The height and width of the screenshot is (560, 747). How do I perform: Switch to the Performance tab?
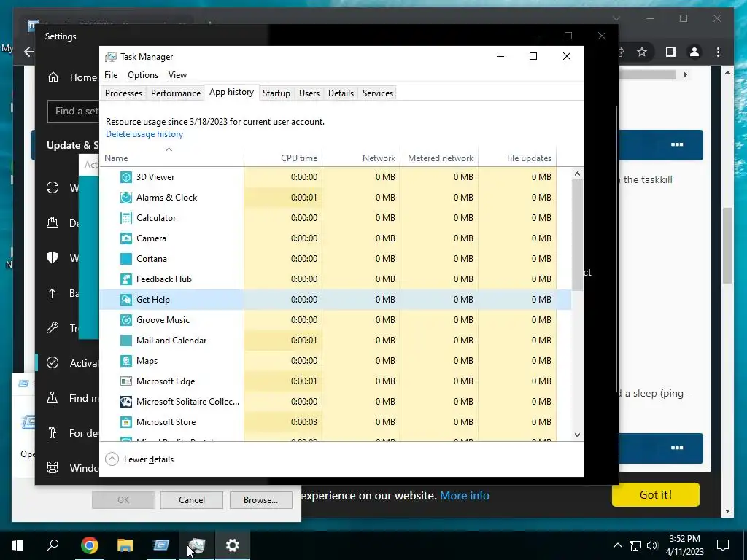tap(176, 93)
